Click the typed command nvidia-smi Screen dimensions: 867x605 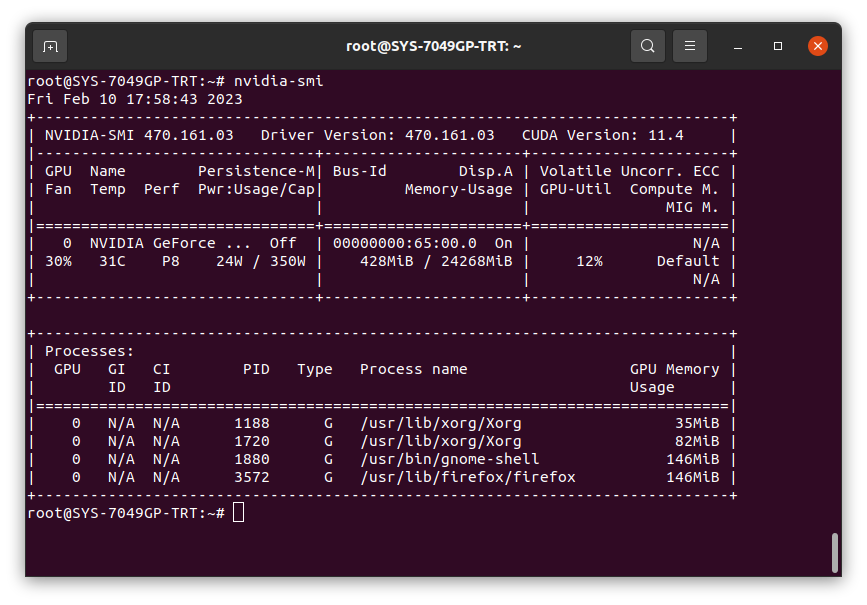click(x=278, y=81)
